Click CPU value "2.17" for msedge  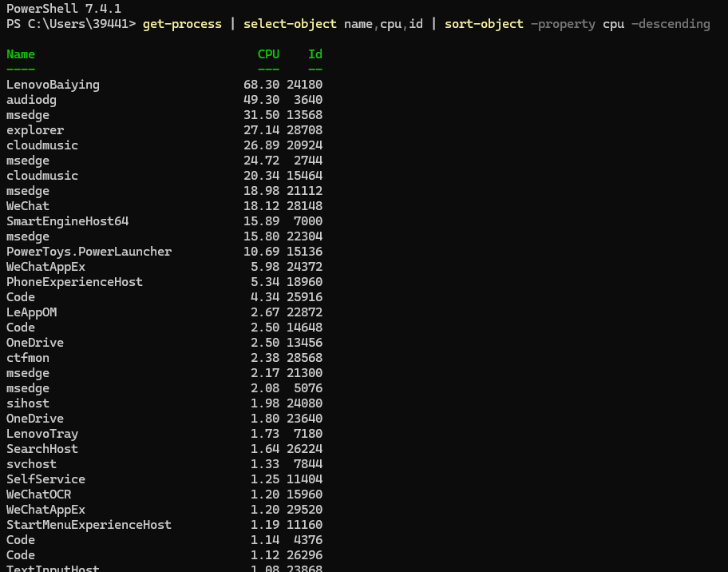coord(265,373)
